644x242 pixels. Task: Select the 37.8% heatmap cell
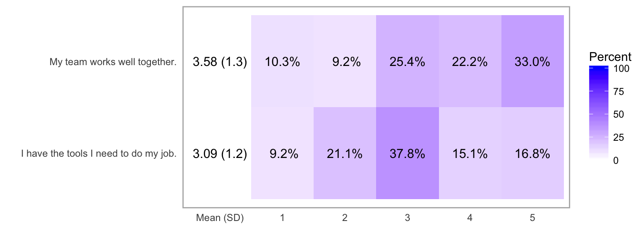point(407,154)
